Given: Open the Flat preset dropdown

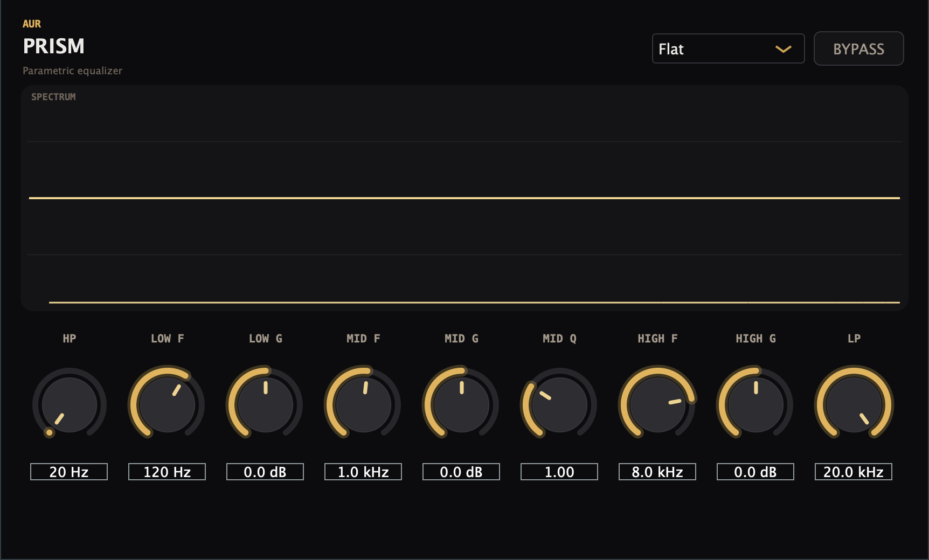Looking at the screenshot, I should coord(728,48).
